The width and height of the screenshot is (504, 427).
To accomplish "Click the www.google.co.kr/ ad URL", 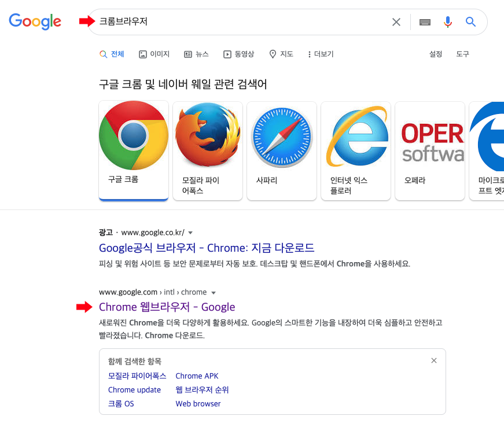I will [153, 232].
